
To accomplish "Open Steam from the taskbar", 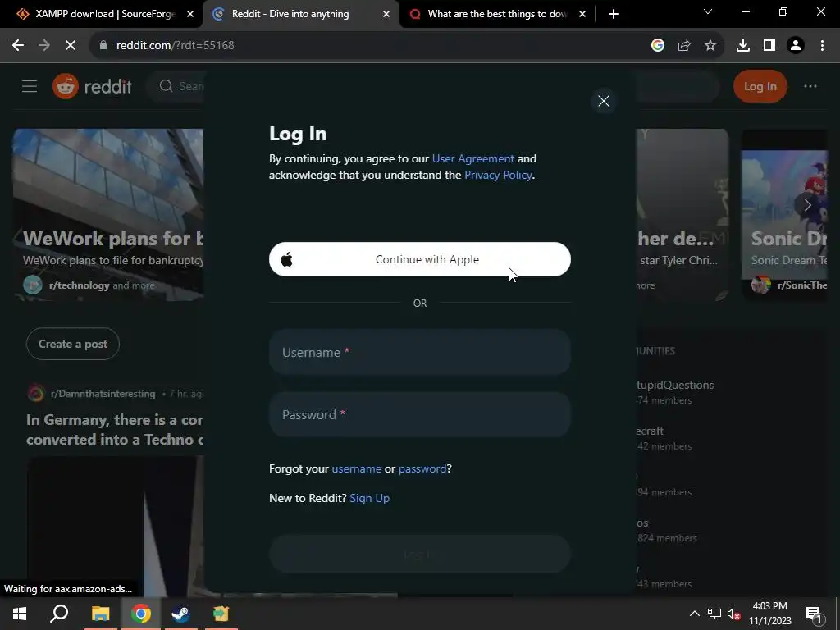I will click(x=180, y=614).
